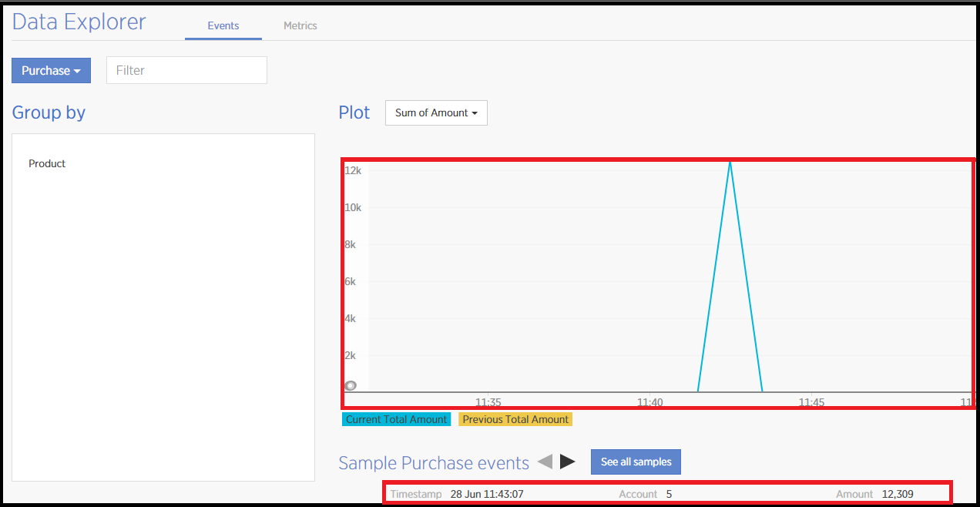
Task: Toggle the Current Total Amount legend
Action: click(395, 418)
